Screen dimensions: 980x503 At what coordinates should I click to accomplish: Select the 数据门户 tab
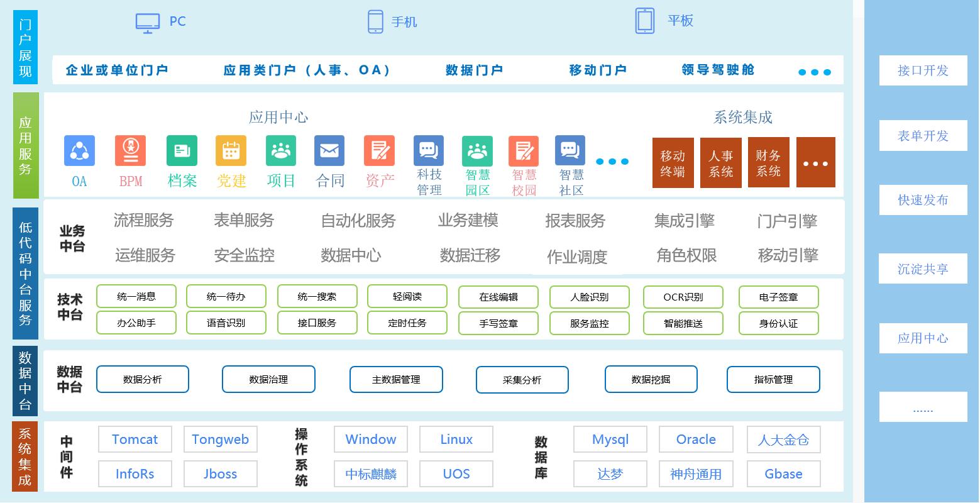pyautogui.click(x=474, y=70)
